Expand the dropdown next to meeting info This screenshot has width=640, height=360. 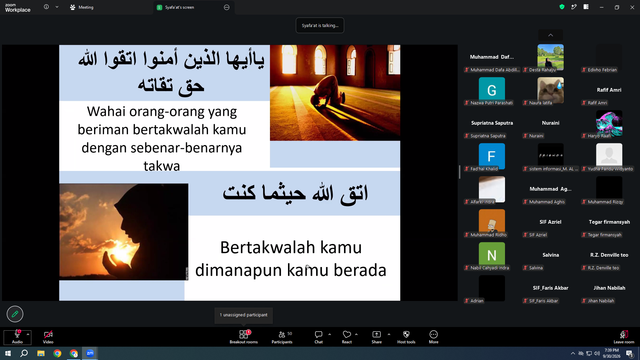point(57,7)
